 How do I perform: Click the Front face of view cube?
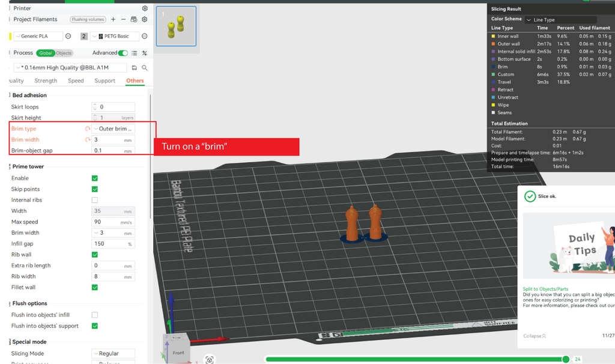pyautogui.click(x=178, y=353)
